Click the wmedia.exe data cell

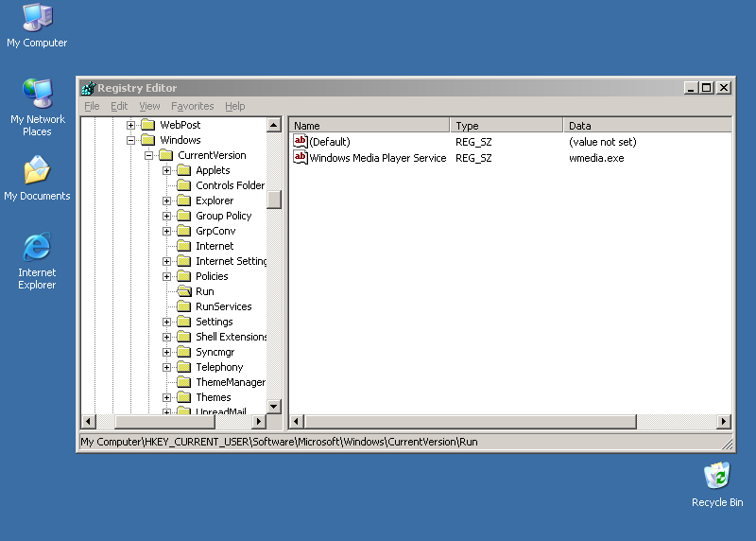596,158
